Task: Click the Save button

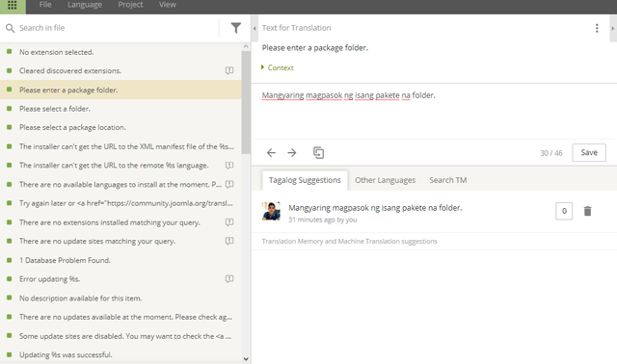Action: click(589, 152)
